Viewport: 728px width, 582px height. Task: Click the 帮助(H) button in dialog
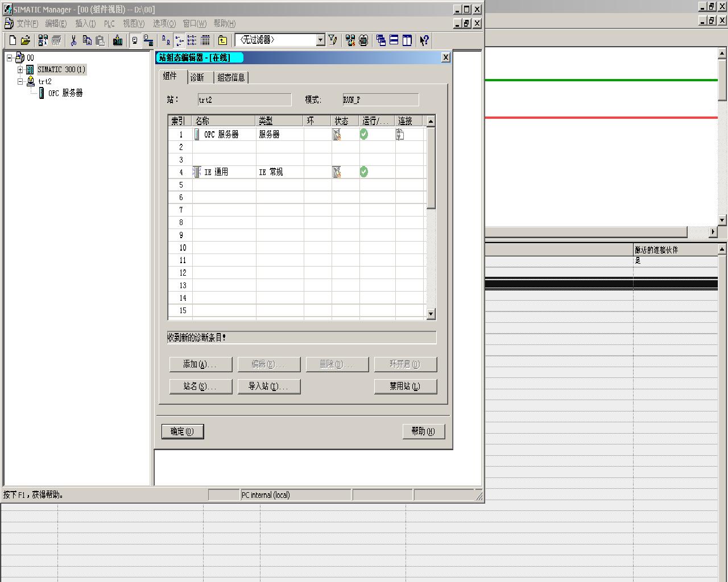pyautogui.click(x=424, y=431)
